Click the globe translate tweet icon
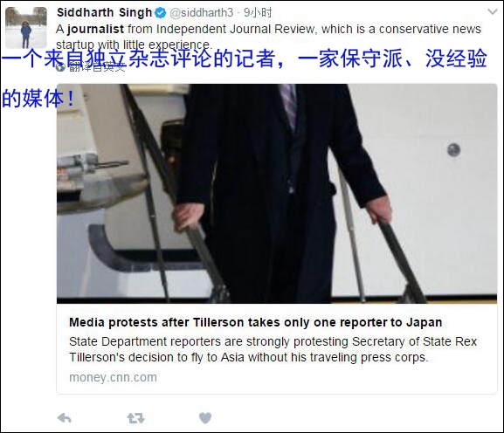The width and height of the screenshot is (504, 433). pyautogui.click(x=60, y=67)
